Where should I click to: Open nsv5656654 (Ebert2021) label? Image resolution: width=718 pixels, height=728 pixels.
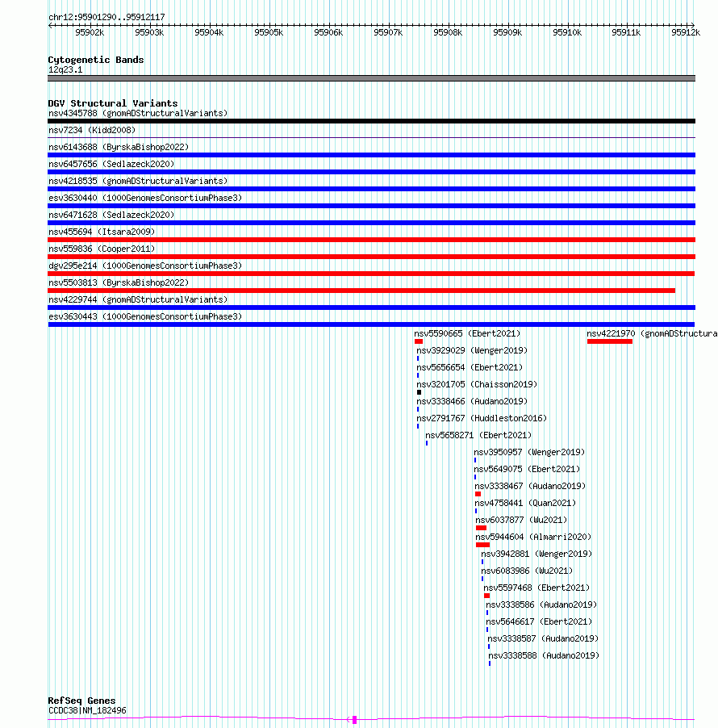point(470,368)
